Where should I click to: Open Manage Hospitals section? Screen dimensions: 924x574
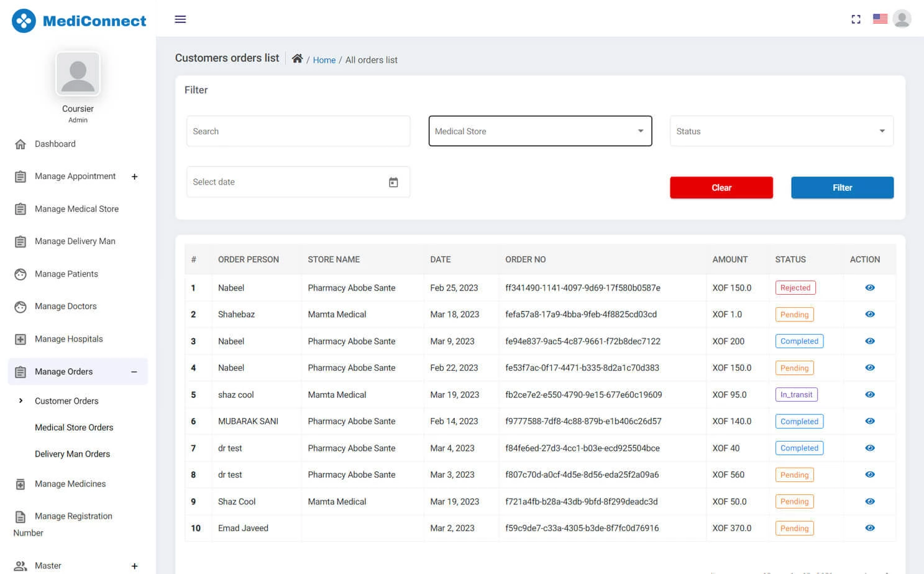[68, 338]
